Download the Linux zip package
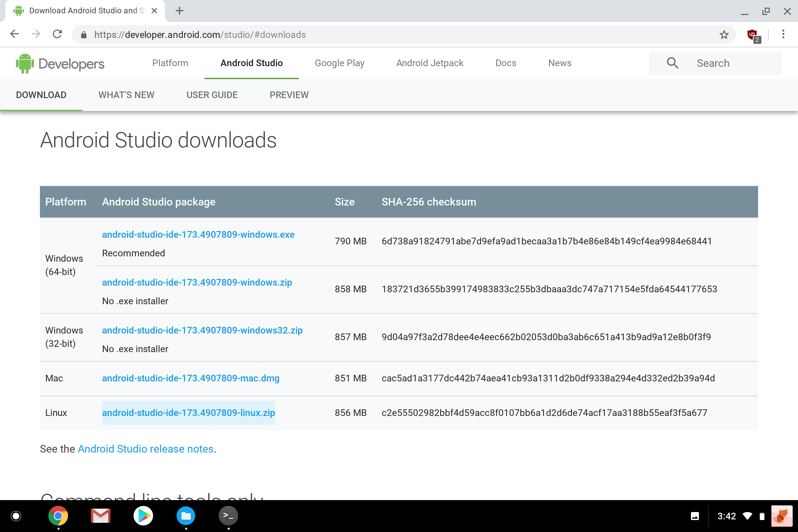798x532 pixels. pyautogui.click(x=188, y=413)
